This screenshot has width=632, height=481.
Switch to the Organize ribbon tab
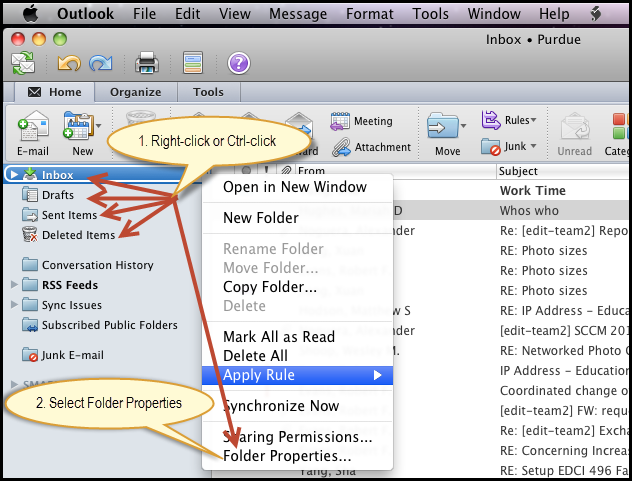136,92
